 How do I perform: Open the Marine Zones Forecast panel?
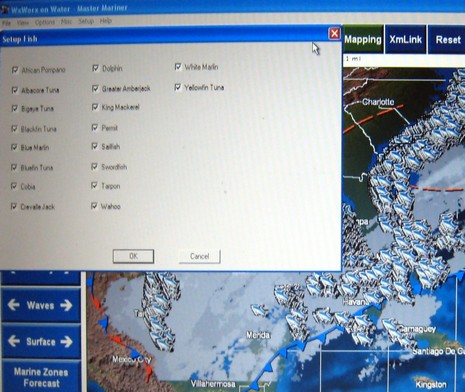[x=41, y=377]
